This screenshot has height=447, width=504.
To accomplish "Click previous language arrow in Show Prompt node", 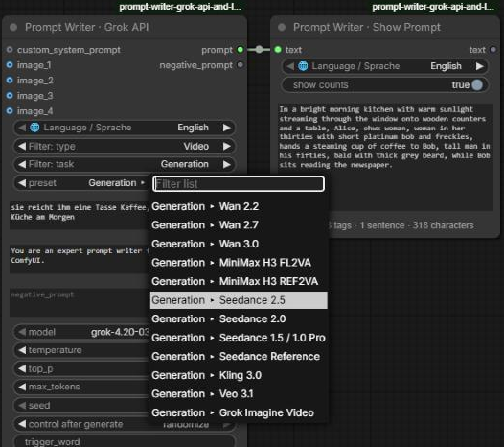I will [290, 66].
